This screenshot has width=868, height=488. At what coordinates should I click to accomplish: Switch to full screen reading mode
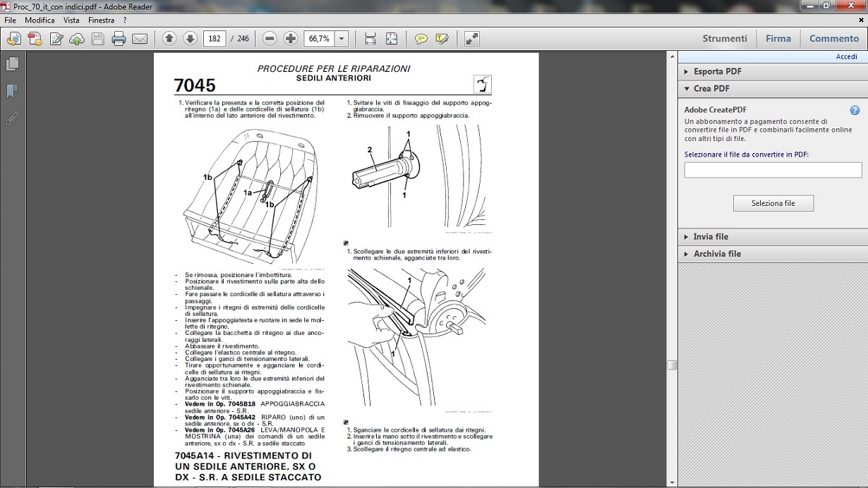(472, 39)
